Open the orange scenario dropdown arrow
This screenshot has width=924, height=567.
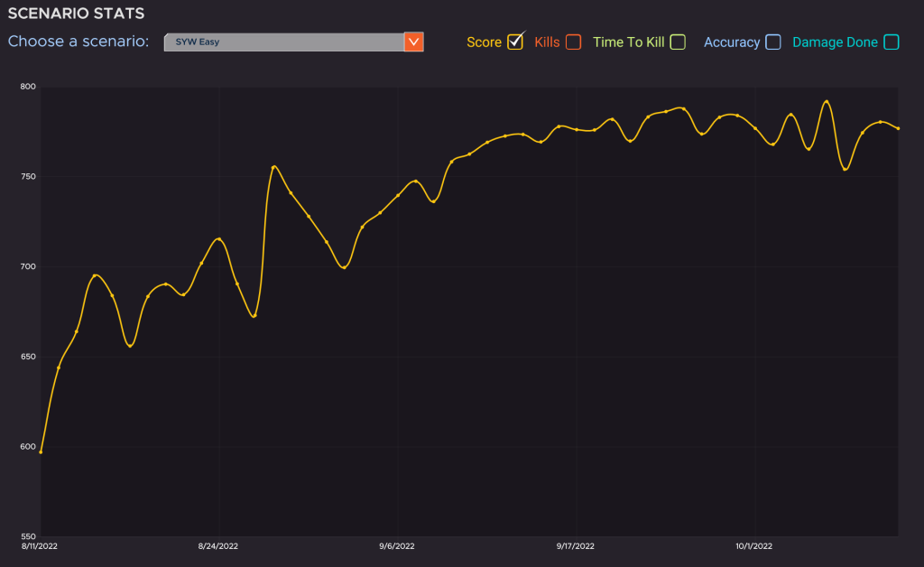point(413,42)
